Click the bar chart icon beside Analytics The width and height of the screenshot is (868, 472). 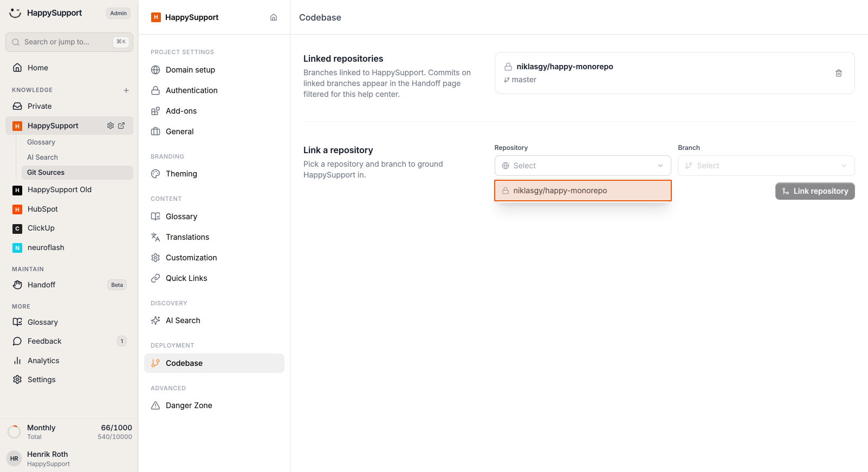[x=17, y=360]
